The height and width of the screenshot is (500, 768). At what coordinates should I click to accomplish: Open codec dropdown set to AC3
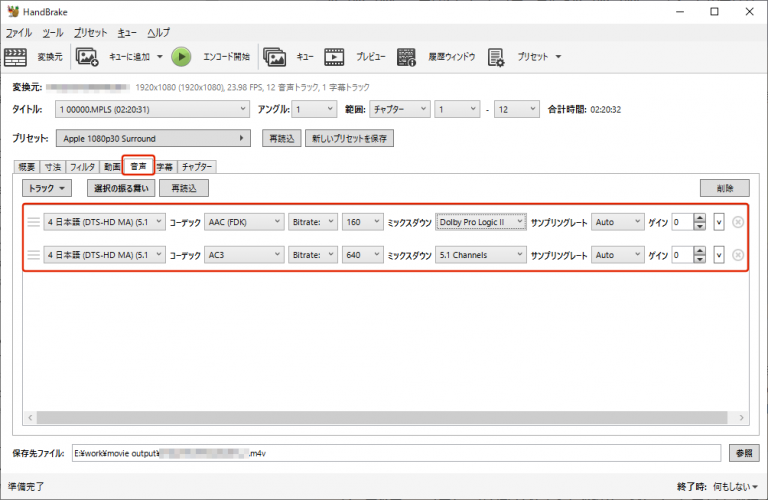(244, 255)
